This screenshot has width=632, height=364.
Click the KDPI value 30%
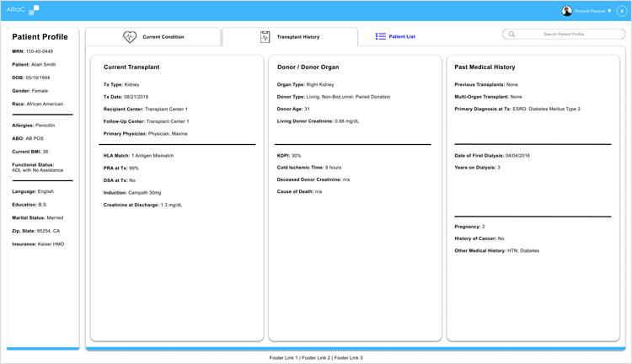(296, 156)
